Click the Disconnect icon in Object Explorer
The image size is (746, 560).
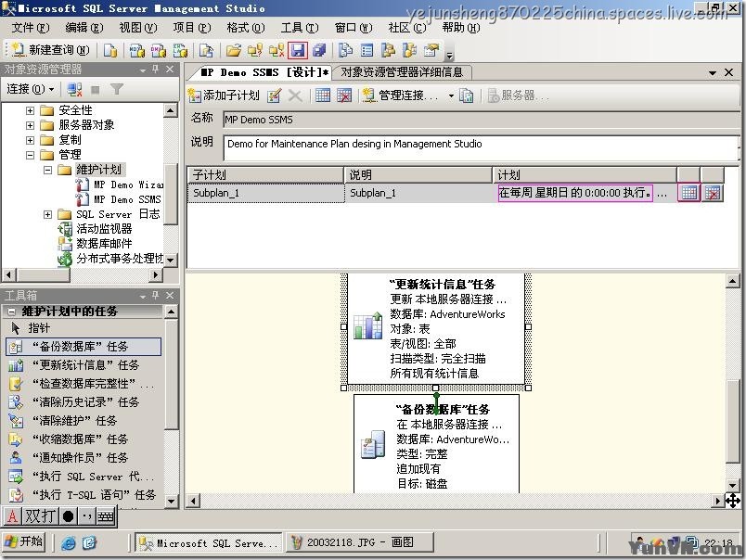point(74,89)
